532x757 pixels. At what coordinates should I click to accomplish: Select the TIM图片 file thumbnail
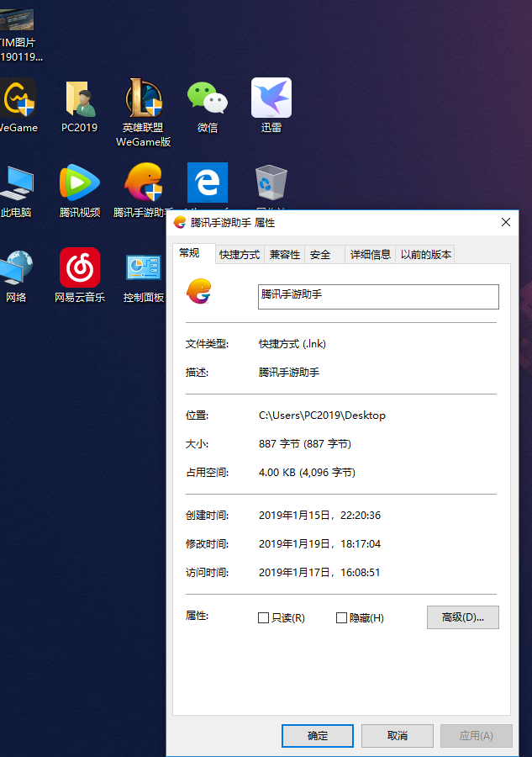click(x=18, y=20)
